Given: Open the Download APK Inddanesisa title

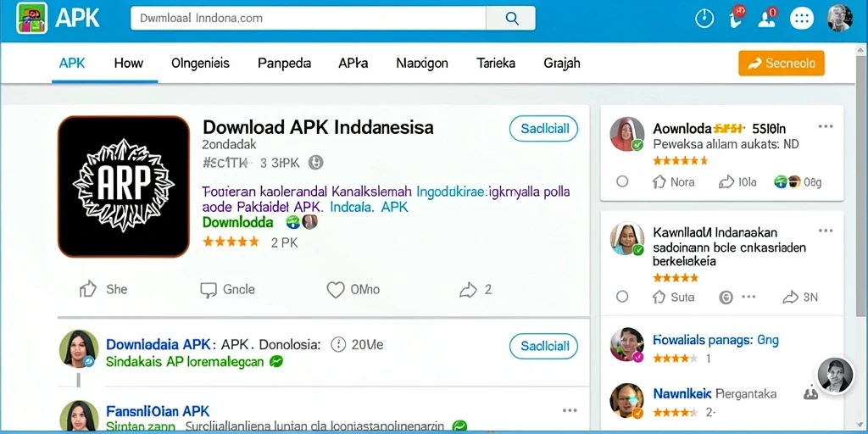Looking at the screenshot, I should pos(318,127).
